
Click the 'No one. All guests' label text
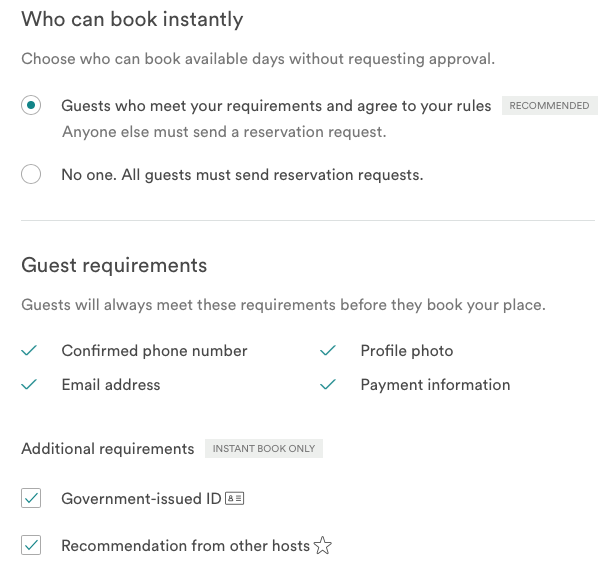click(x=242, y=175)
